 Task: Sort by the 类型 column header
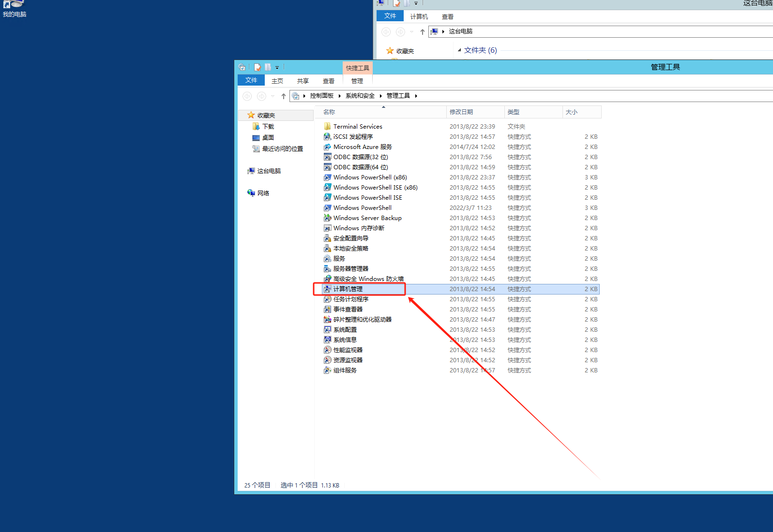tap(533, 112)
